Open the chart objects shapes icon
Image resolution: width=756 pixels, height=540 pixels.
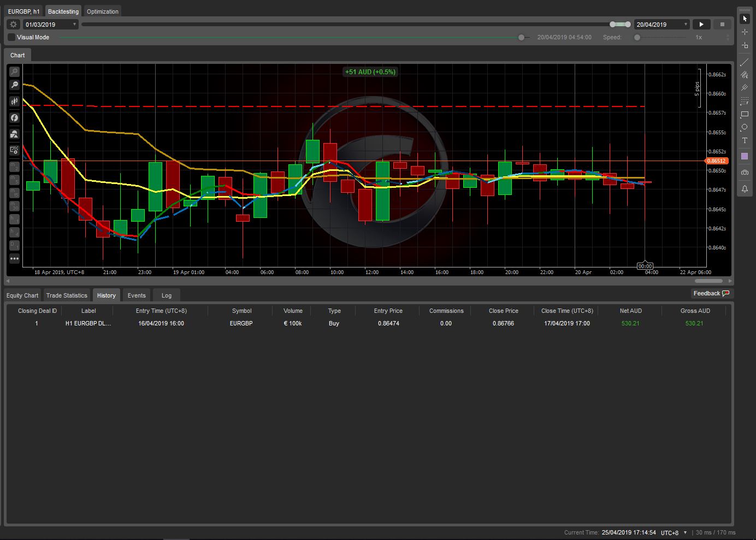point(14,134)
